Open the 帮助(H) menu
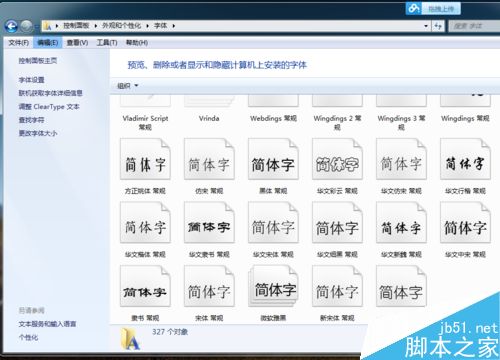Screen dimensions: 500x360 click(x=137, y=43)
